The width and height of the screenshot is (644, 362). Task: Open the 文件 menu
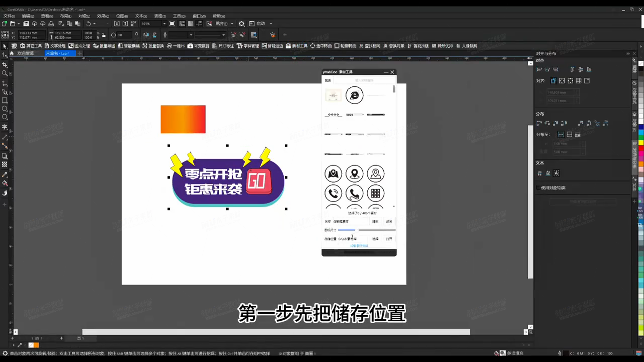[x=9, y=16]
